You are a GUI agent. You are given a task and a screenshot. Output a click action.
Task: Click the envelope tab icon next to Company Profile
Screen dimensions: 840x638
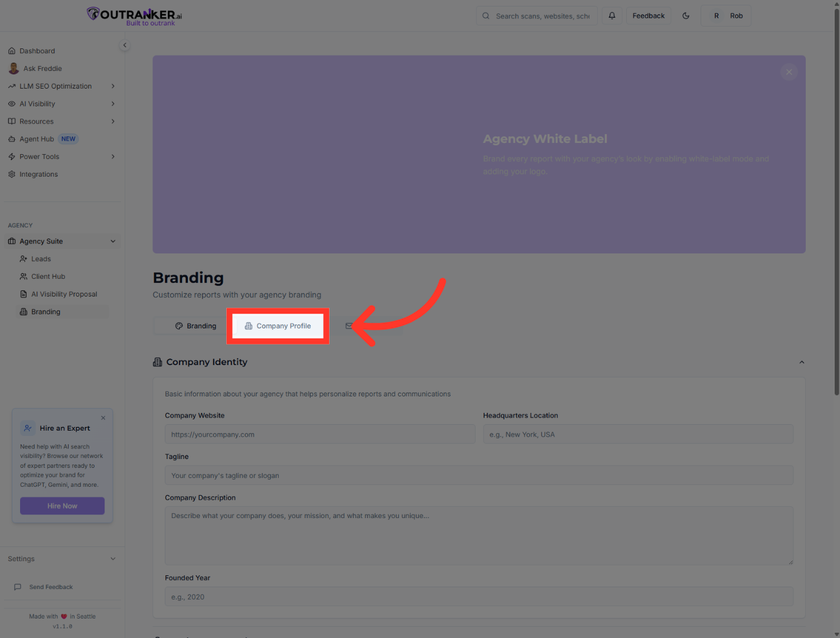point(349,325)
